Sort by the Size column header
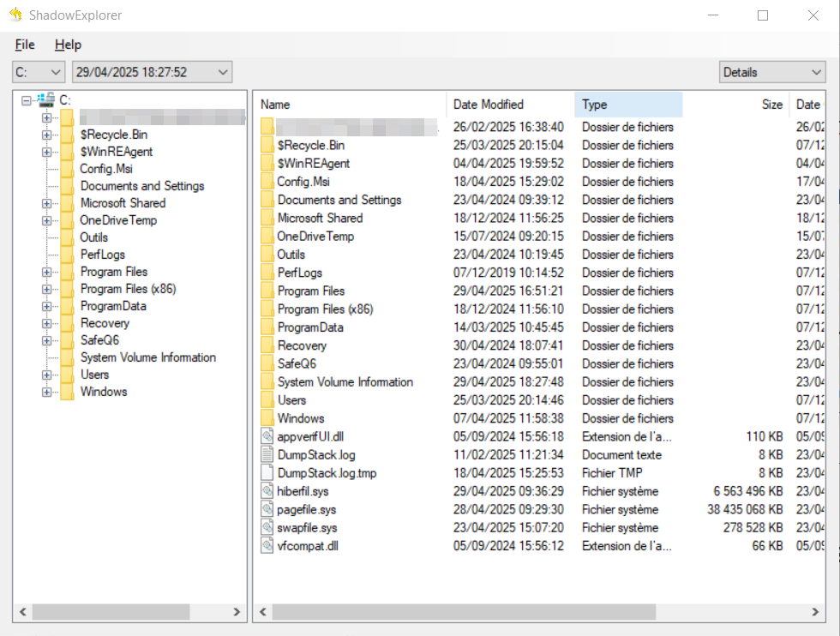This screenshot has height=636, width=840. coord(735,105)
